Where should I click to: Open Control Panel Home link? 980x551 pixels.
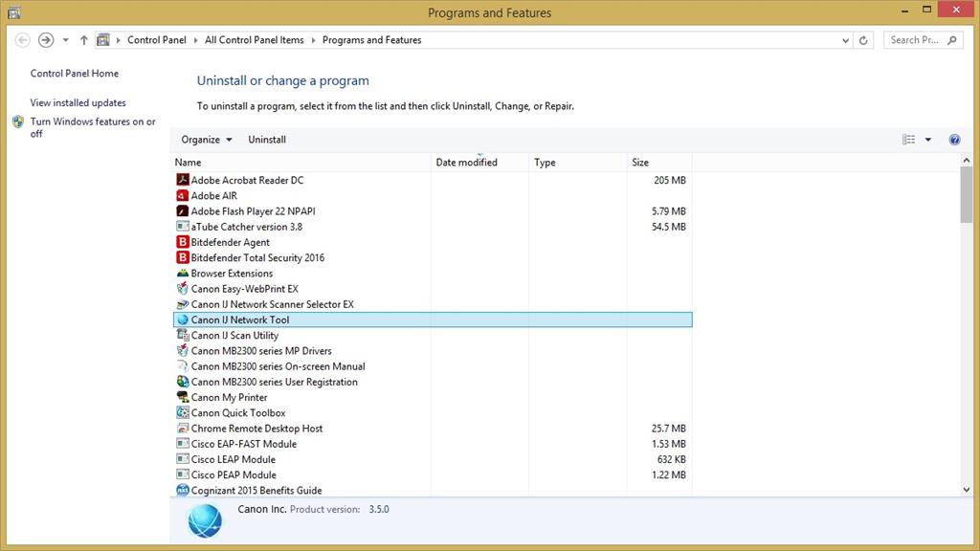click(x=75, y=73)
